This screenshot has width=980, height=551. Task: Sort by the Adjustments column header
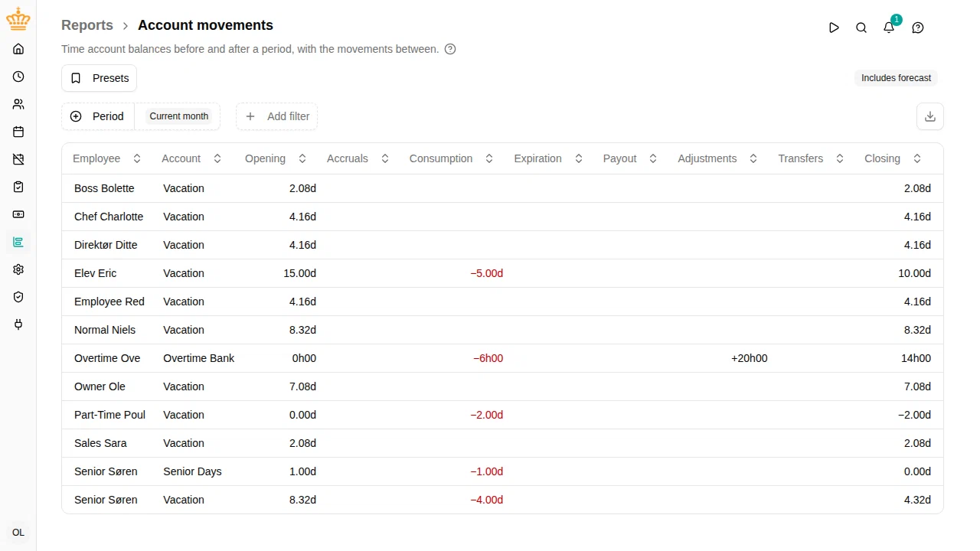click(717, 158)
